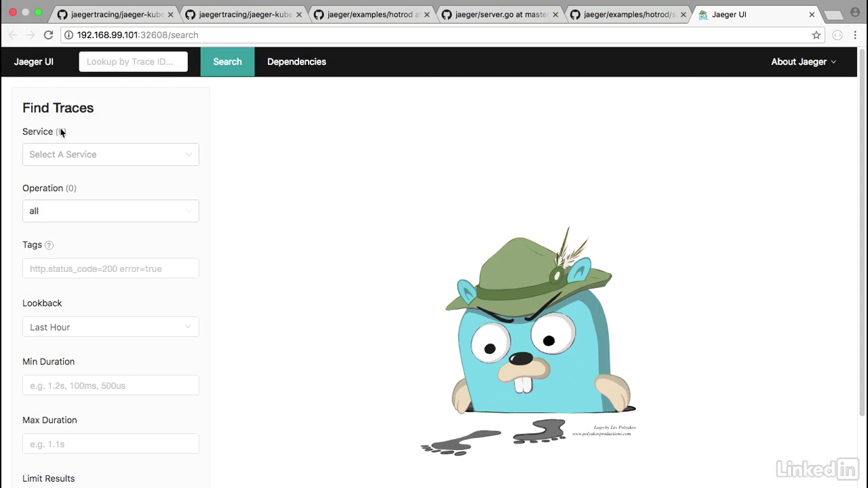Click the Min Duration input field
Viewport: 868px width, 488px height.
(x=111, y=385)
